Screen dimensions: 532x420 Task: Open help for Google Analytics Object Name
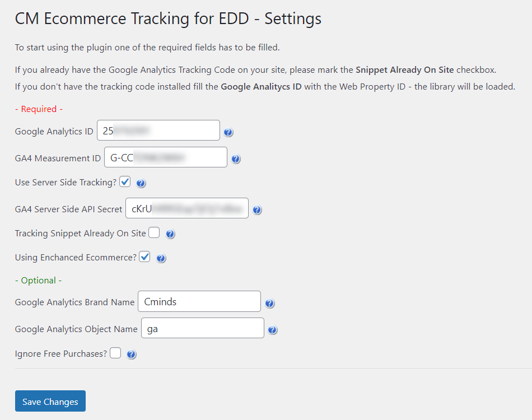pos(273,330)
